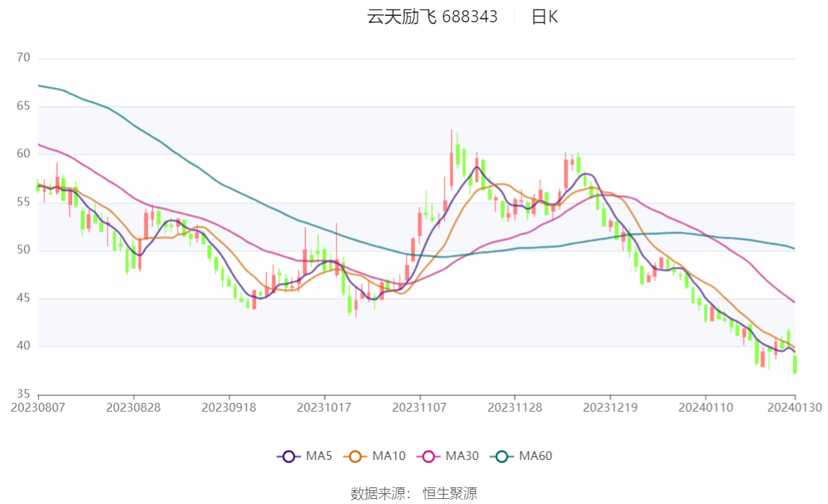Click the MA30 pink circle marker

[x=428, y=456]
